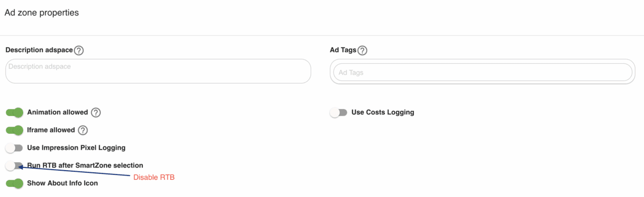Click the 'Show About Info Icon' label text
This screenshot has width=644, height=197.
[62, 183]
